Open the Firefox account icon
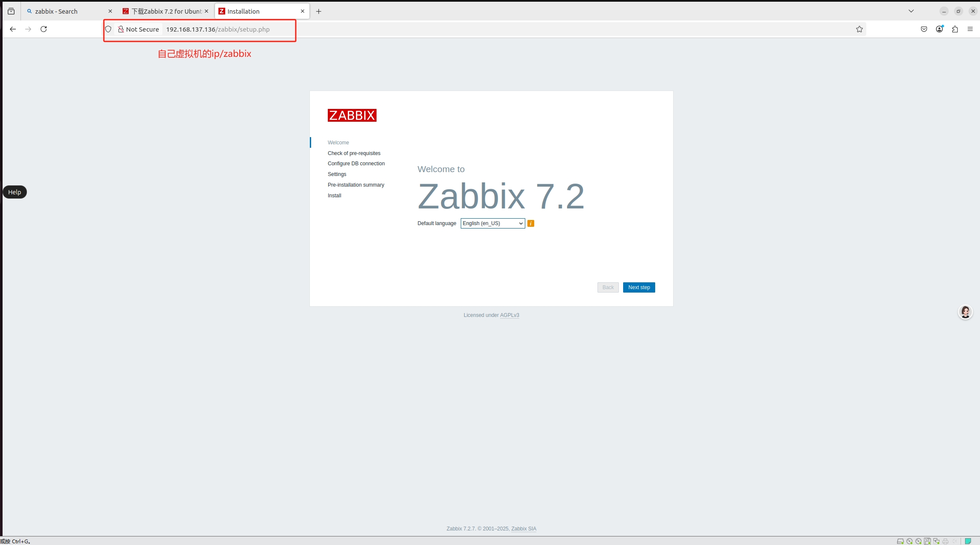The width and height of the screenshot is (980, 545). [939, 29]
